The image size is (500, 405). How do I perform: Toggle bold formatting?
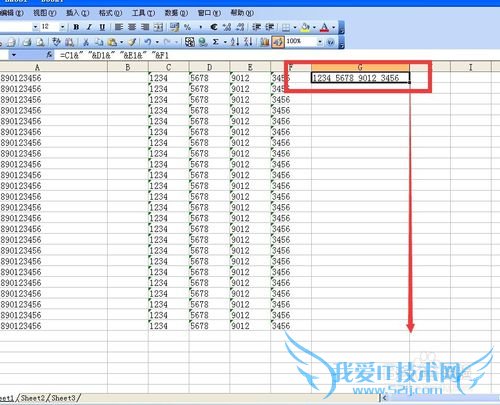[76, 27]
